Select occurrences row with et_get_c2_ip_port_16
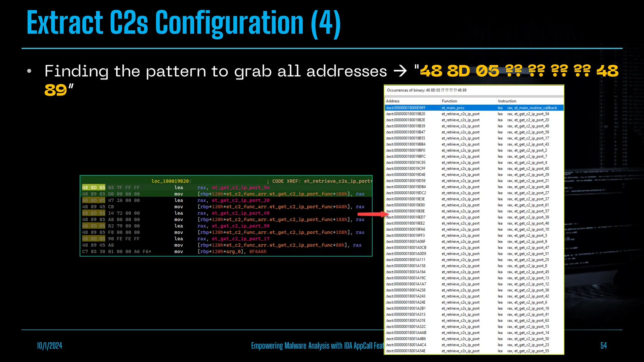 [474, 308]
